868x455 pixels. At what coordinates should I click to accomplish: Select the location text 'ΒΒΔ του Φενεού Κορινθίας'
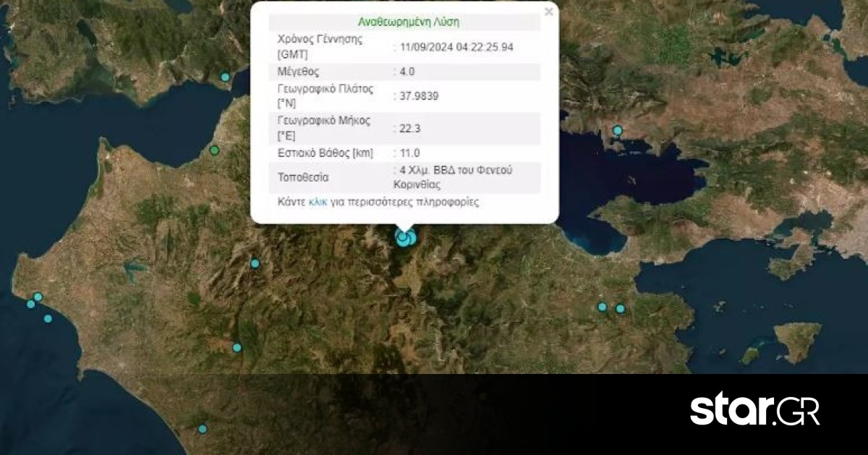pyautogui.click(x=456, y=177)
